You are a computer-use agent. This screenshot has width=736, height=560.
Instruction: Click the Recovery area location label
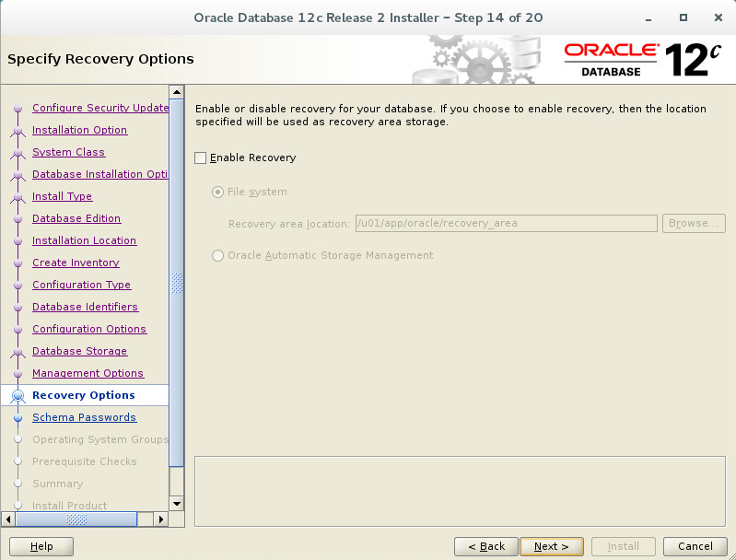(x=289, y=224)
